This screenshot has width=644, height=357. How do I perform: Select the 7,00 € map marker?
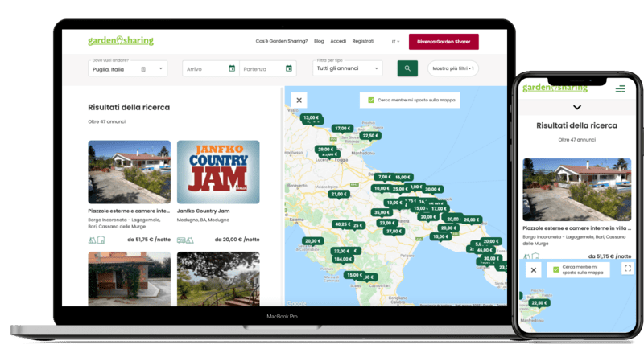point(384,177)
